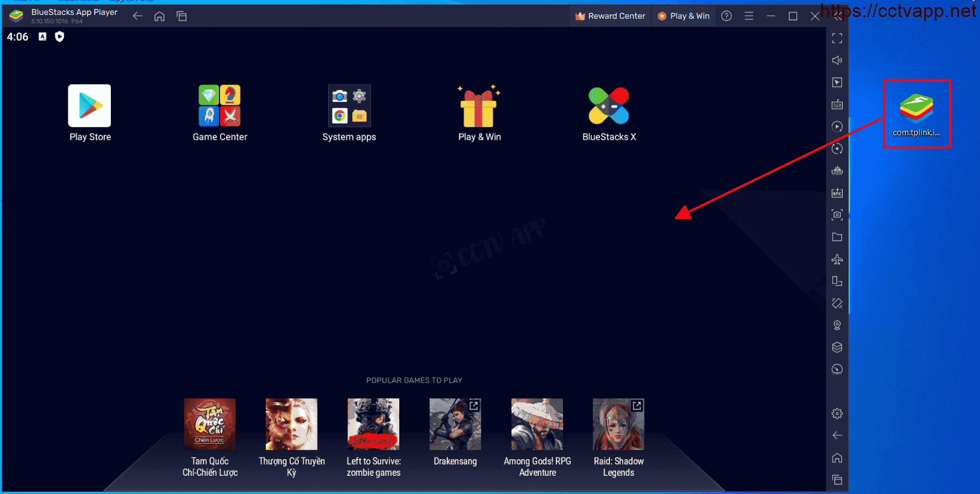The image size is (980, 494).
Task: Click Play & Win in the title bar
Action: [684, 16]
